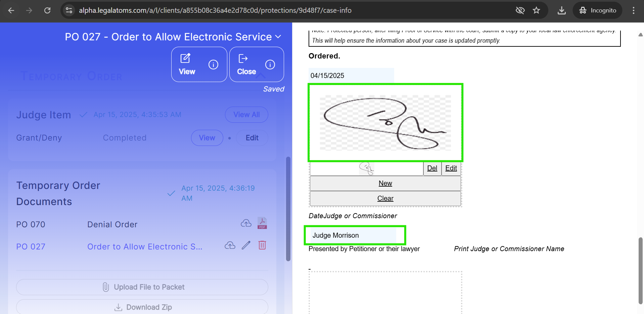Viewport: 644px width, 314px height.
Task: Open info icon beside View button
Action: [x=214, y=64]
